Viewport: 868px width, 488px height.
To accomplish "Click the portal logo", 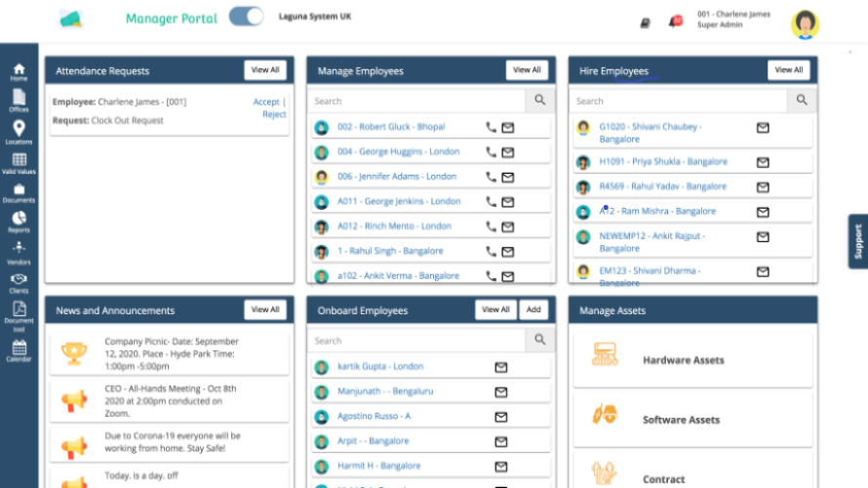I will pos(71,19).
